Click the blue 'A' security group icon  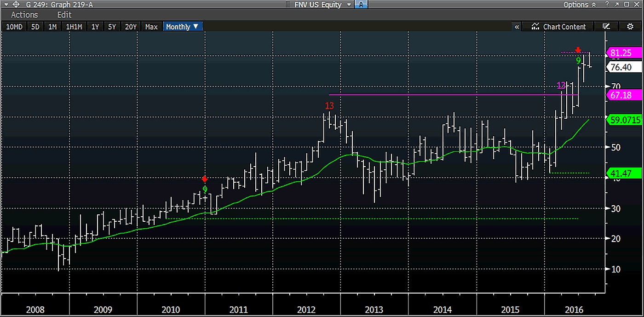click(362, 5)
